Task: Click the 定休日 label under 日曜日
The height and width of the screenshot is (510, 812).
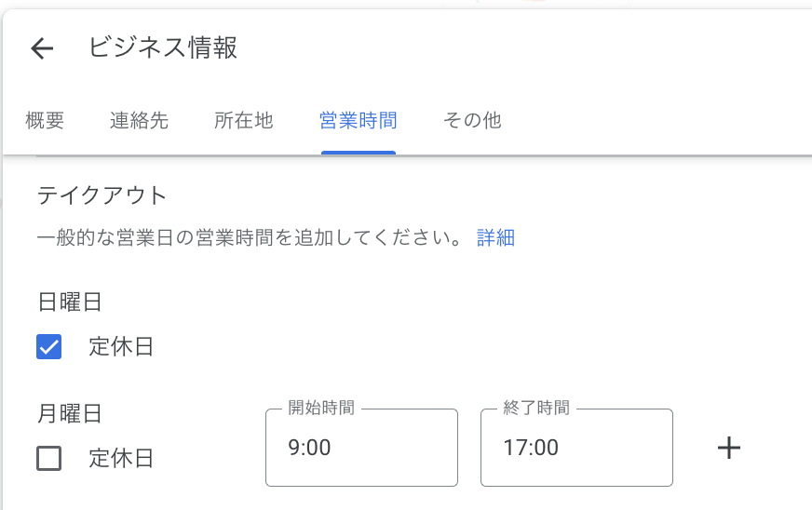Action: point(121,347)
